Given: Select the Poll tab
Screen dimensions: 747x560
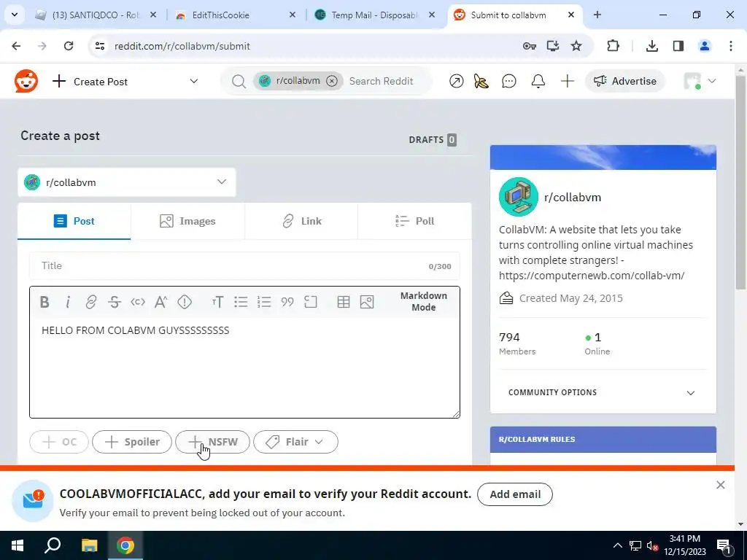Looking at the screenshot, I should pyautogui.click(x=415, y=221).
